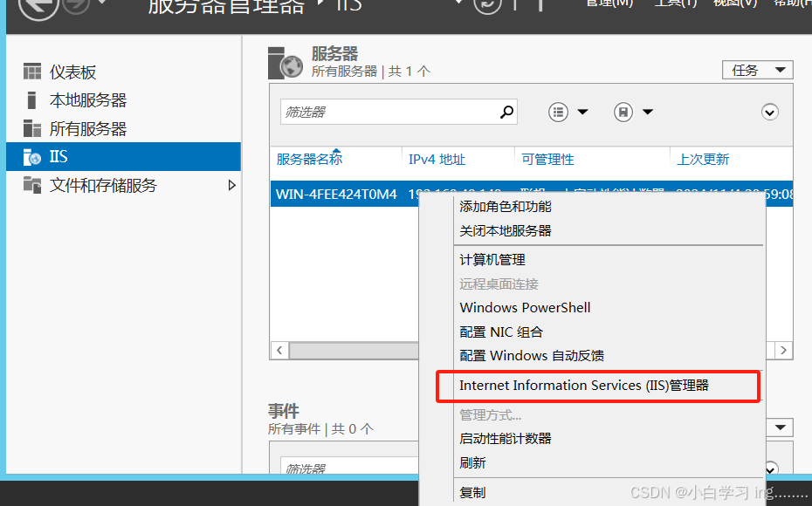This screenshot has width=812, height=506.
Task: Collapse the servers filter area chevron
Action: pos(770,112)
